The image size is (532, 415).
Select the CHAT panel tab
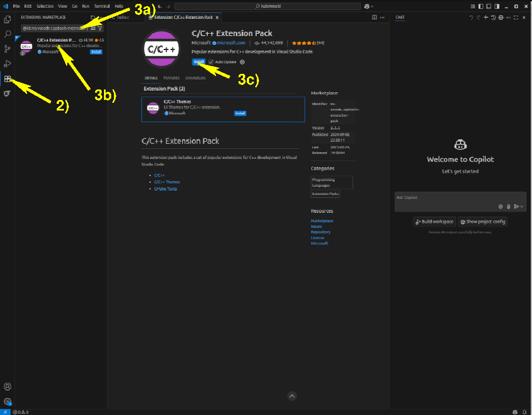400,17
